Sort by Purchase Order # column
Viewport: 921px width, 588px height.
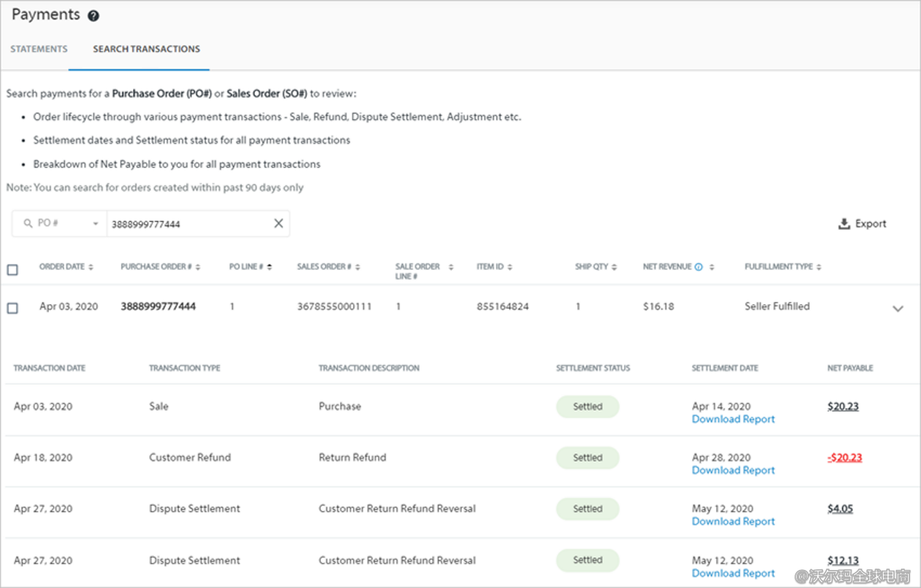tap(198, 267)
